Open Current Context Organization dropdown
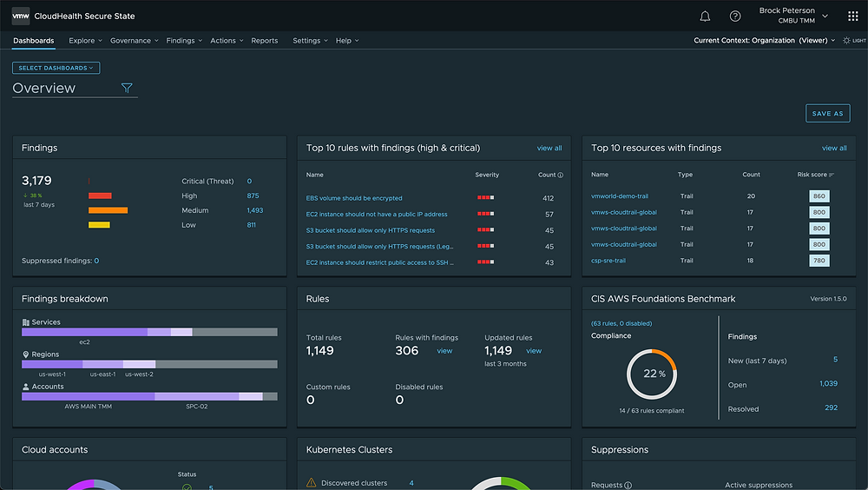The height and width of the screenshot is (490, 868). tap(765, 41)
